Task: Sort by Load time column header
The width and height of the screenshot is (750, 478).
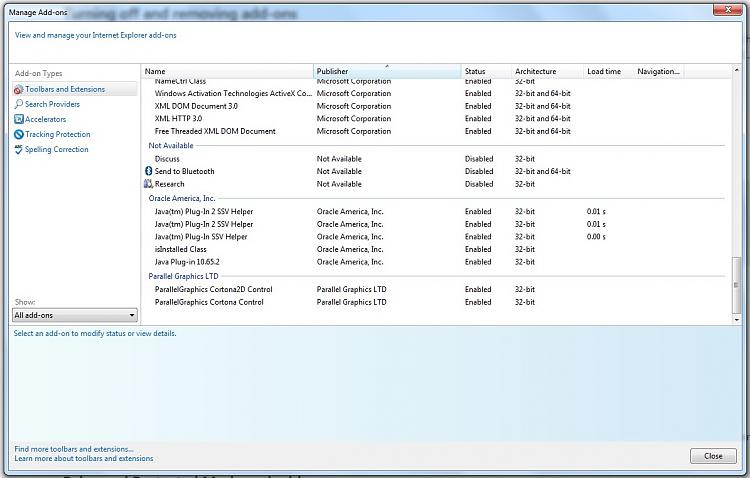Action: (608, 71)
